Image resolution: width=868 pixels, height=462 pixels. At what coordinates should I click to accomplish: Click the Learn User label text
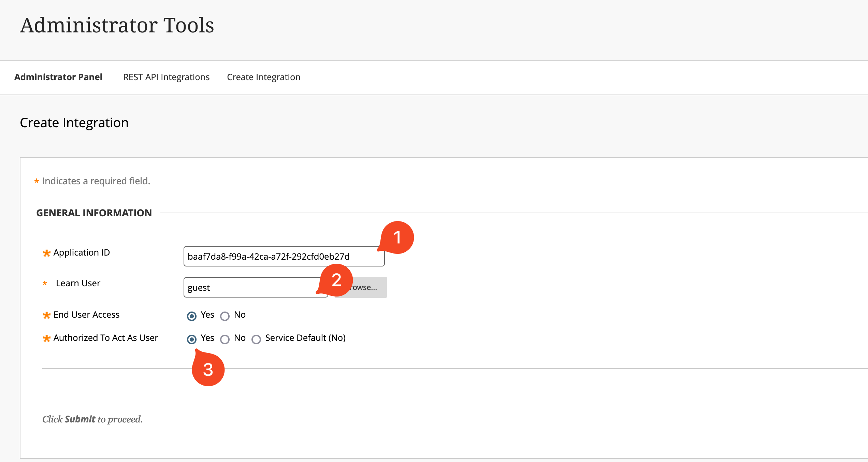(78, 283)
